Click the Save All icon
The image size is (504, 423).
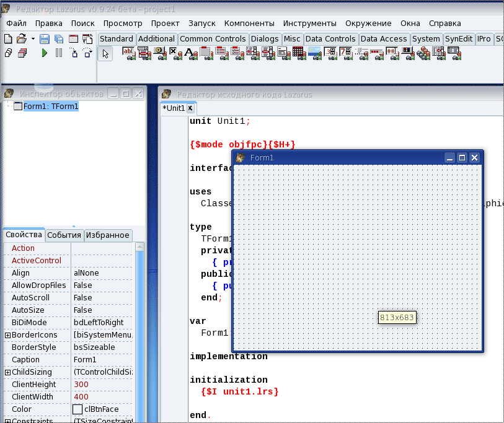click(x=58, y=39)
